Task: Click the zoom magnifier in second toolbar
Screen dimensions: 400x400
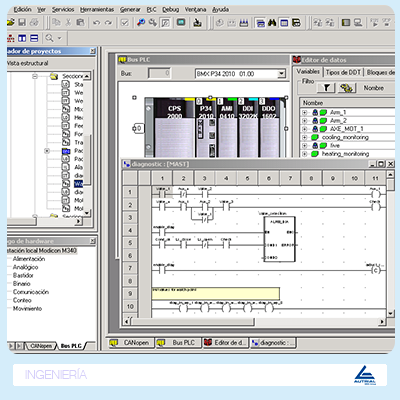Action: (49, 38)
